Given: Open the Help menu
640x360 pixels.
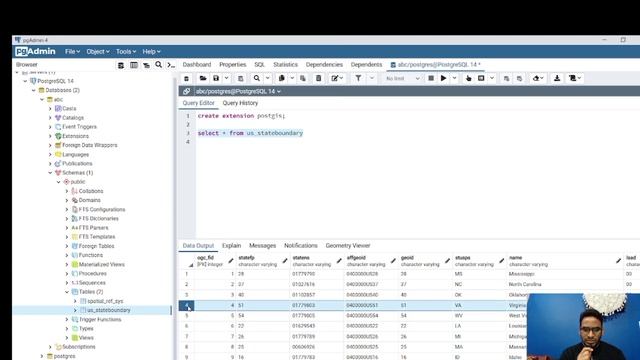Looking at the screenshot, I should click(x=151, y=52).
